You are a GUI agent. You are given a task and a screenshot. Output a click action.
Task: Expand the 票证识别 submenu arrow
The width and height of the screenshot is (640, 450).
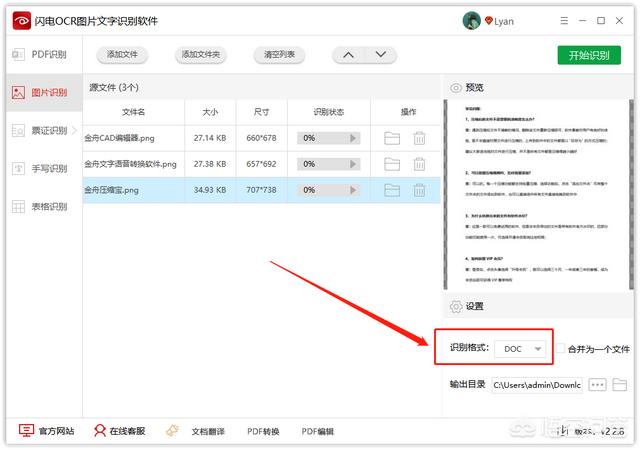tap(75, 131)
